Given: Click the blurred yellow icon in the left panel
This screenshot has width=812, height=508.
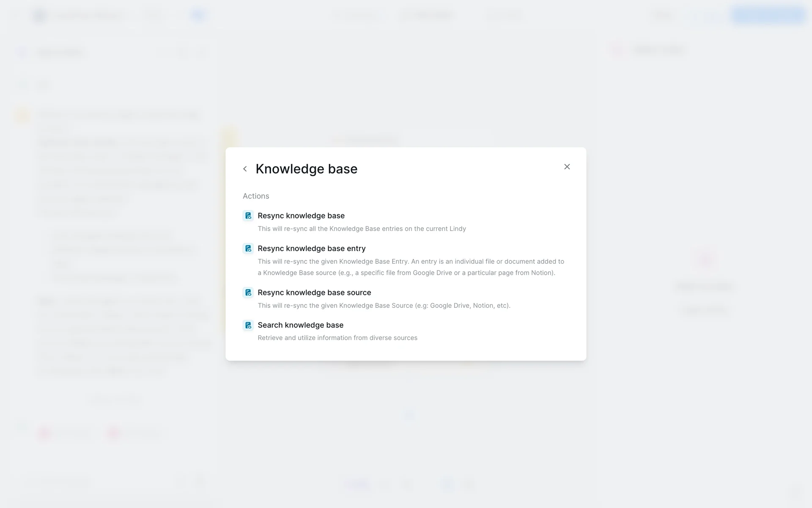Looking at the screenshot, I should pyautogui.click(x=22, y=115).
